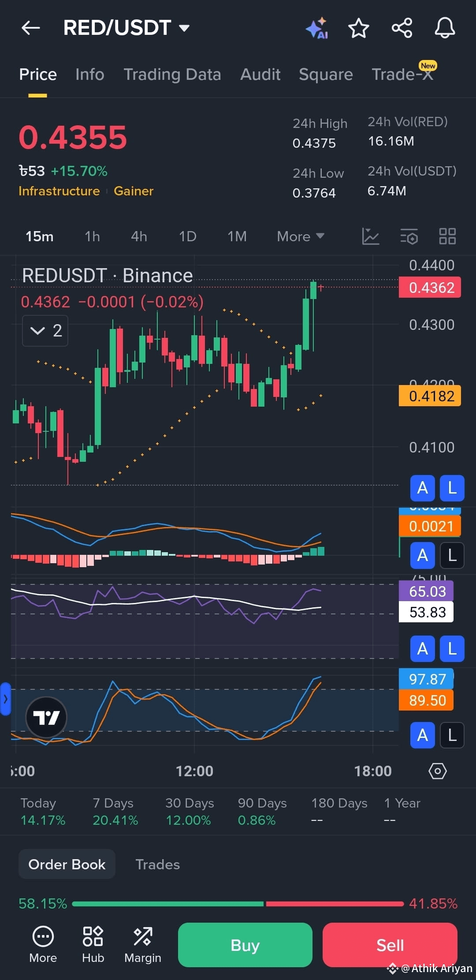The width and height of the screenshot is (476, 980).
Task: Select the 1D timeframe
Action: [x=188, y=236]
